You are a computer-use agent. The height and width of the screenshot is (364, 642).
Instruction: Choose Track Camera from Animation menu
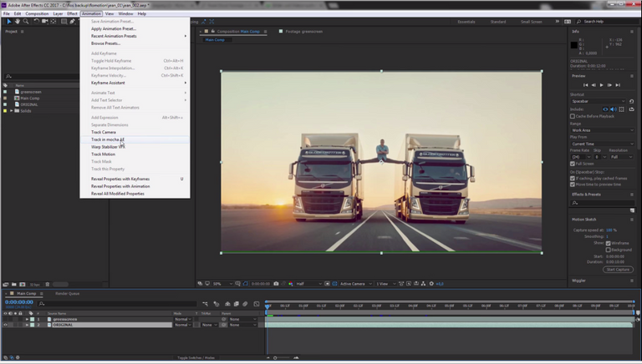click(x=104, y=132)
